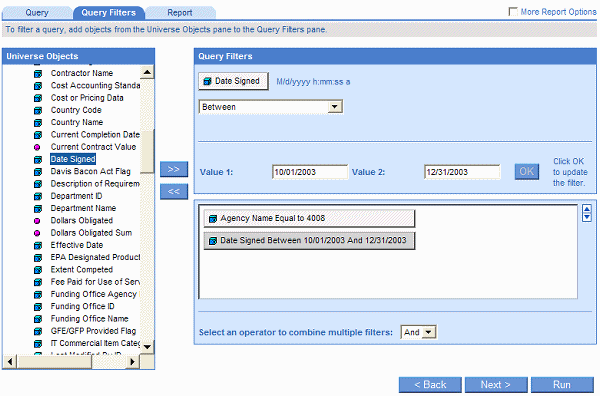
Task: Click the add filter >> arrow button
Action: click(174, 169)
